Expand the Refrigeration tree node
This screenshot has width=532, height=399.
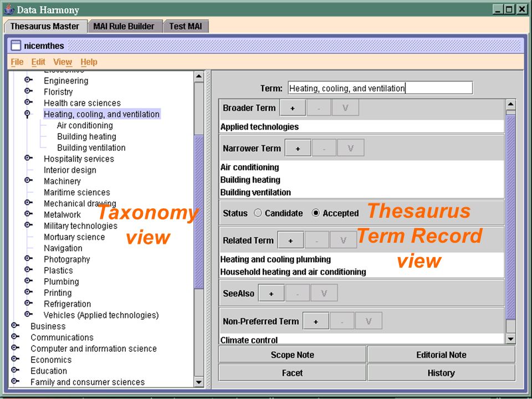click(x=28, y=303)
